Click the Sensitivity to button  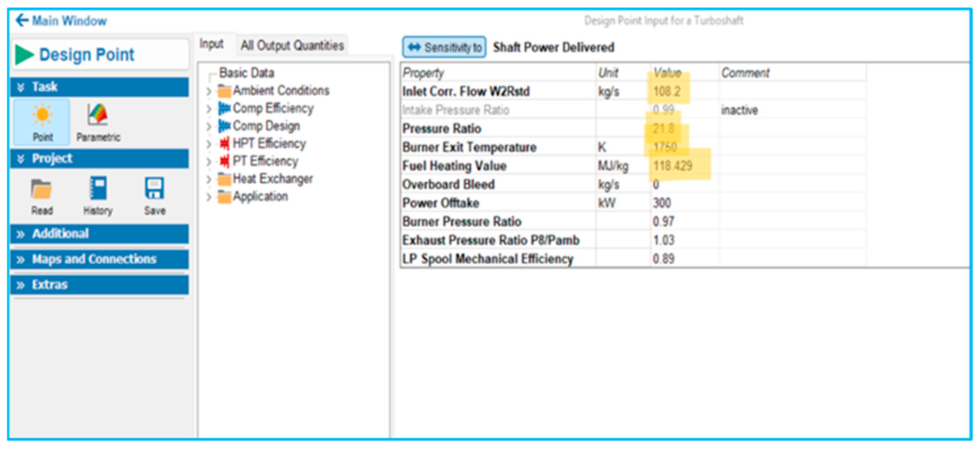[x=444, y=48]
